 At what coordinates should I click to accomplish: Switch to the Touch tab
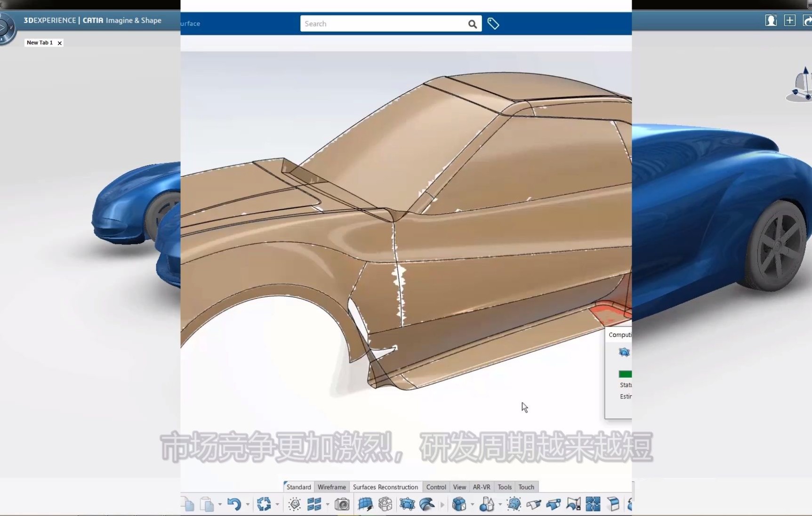(x=526, y=487)
